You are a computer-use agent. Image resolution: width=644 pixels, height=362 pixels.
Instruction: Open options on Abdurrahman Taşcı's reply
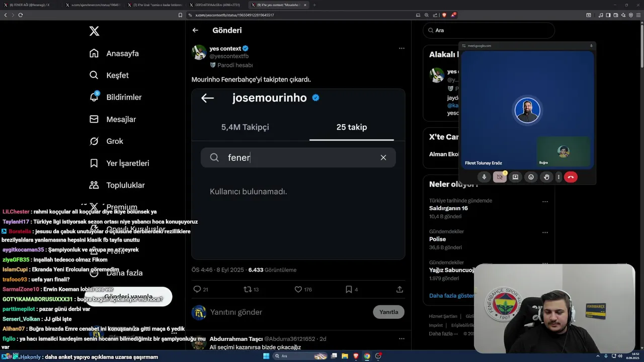401,339
